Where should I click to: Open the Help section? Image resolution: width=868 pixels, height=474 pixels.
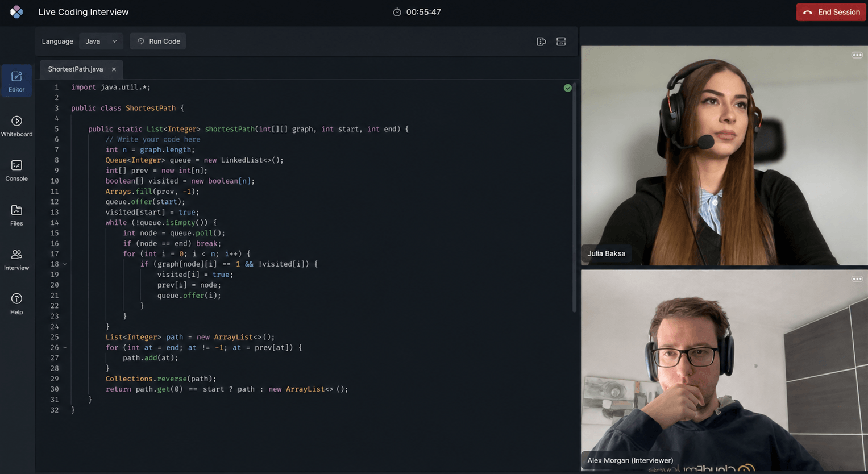(16, 304)
